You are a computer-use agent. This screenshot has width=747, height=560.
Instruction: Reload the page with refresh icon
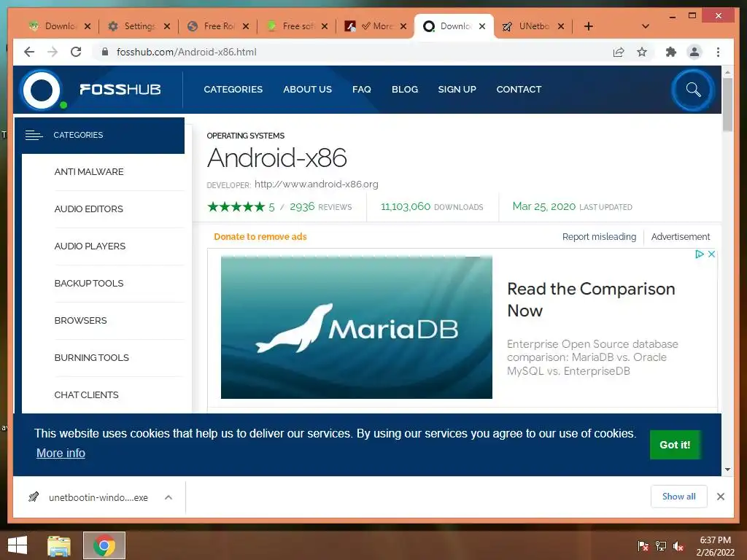coord(76,52)
